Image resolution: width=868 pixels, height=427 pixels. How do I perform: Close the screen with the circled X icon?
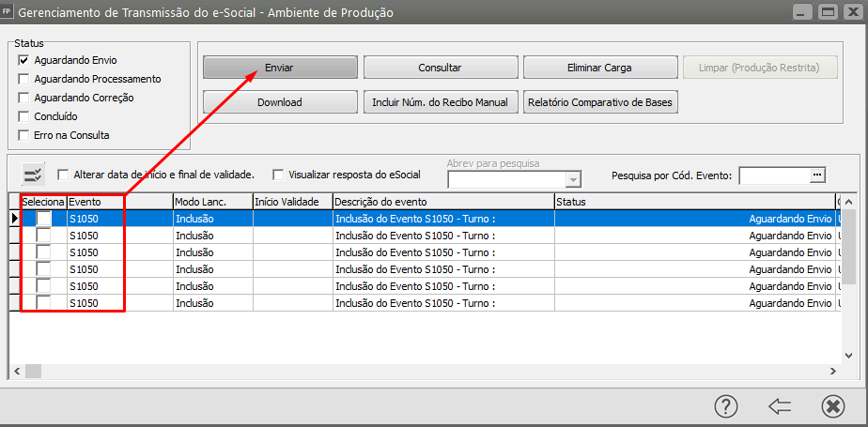(x=833, y=406)
